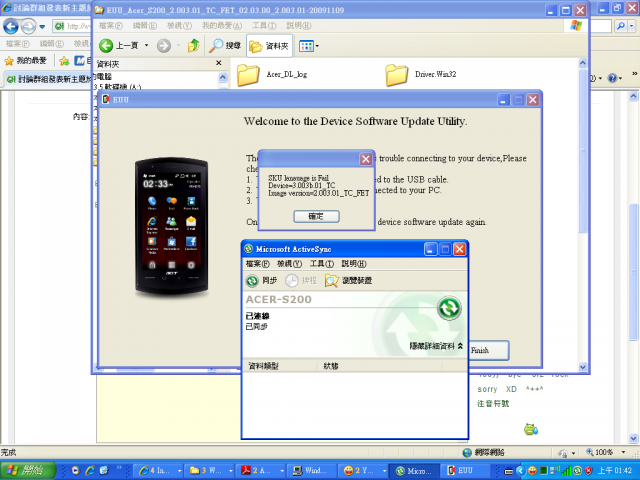Select the Acer_DL_log folder

(x=272, y=75)
